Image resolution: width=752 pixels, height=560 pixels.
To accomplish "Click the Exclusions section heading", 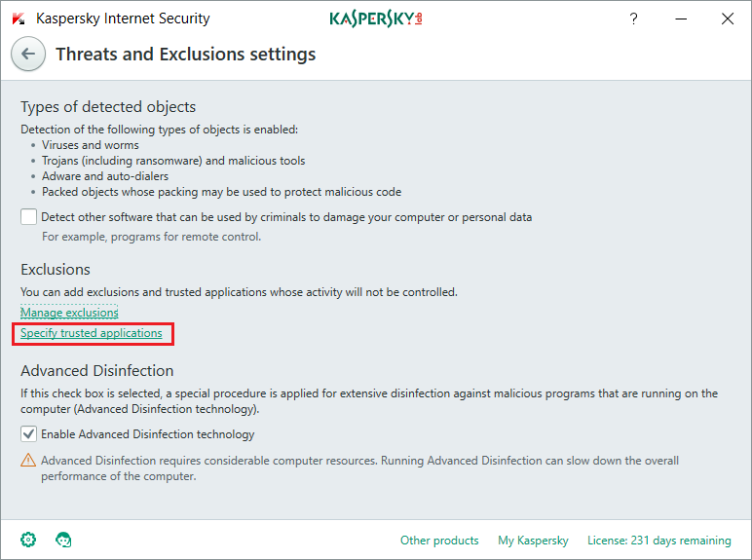I will tap(56, 270).
